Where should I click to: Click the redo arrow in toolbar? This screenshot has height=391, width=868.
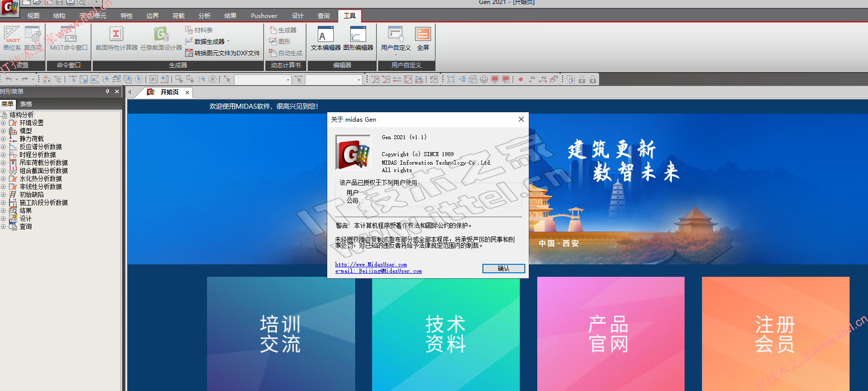25,79
